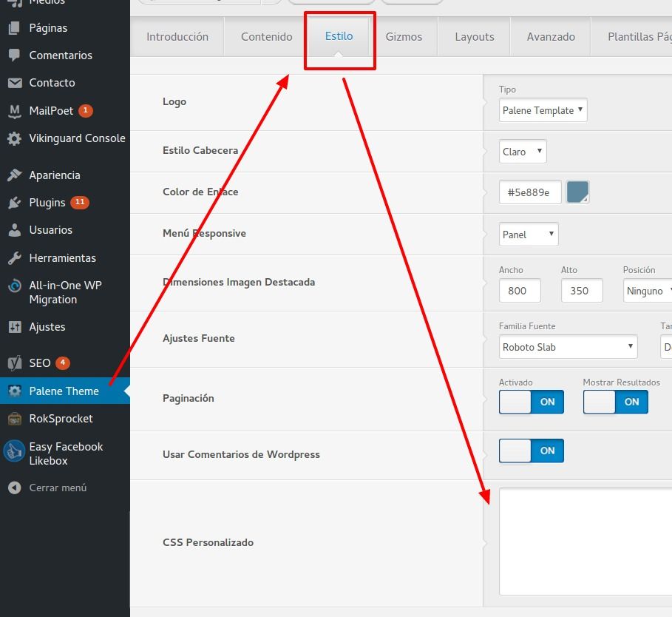Switch to the Introducción tab
Viewport: 672px width, 617px height.
click(177, 37)
